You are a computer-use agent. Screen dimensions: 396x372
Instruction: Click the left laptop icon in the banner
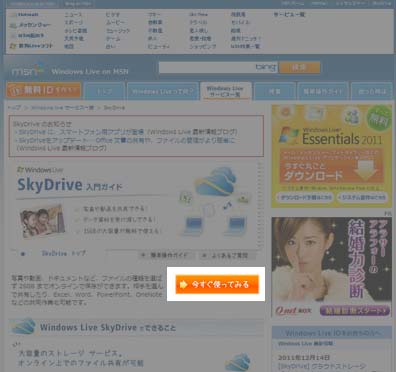point(192,226)
